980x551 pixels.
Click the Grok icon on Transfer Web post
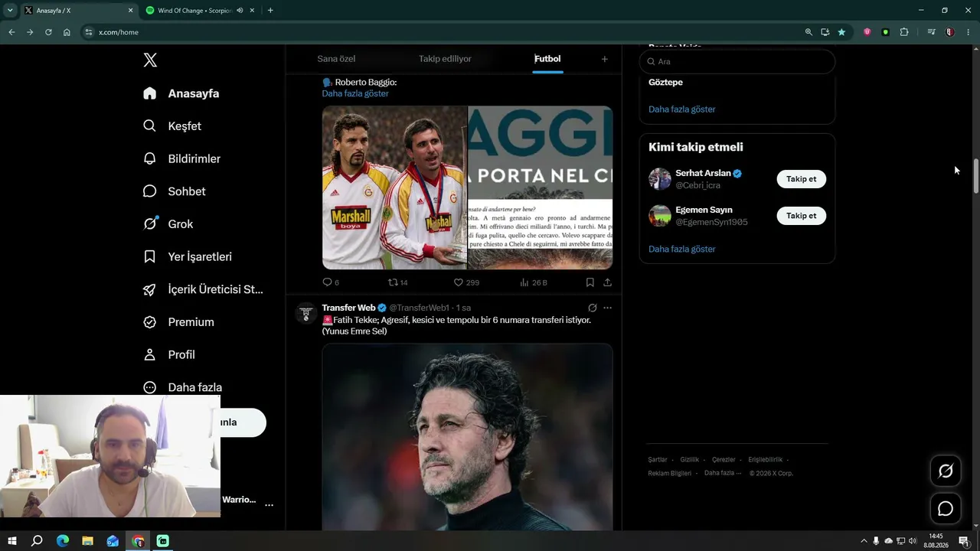pyautogui.click(x=592, y=308)
